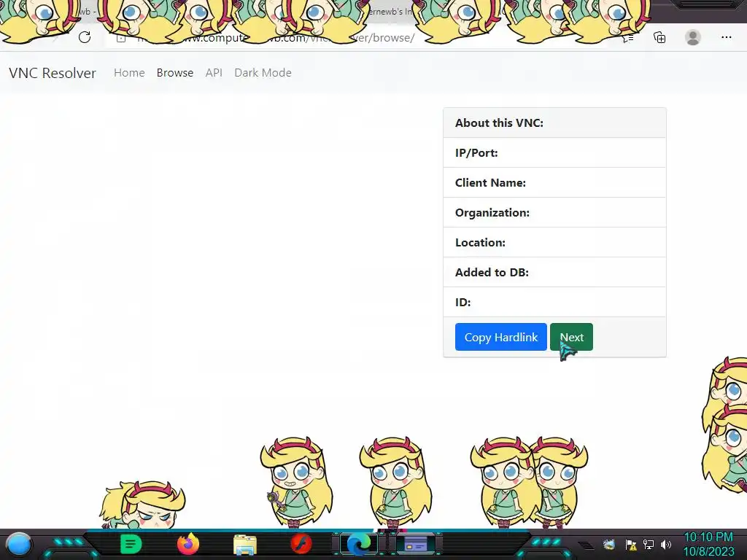Image resolution: width=747 pixels, height=560 pixels.
Task: Select the Browse nav item
Action: tap(175, 73)
